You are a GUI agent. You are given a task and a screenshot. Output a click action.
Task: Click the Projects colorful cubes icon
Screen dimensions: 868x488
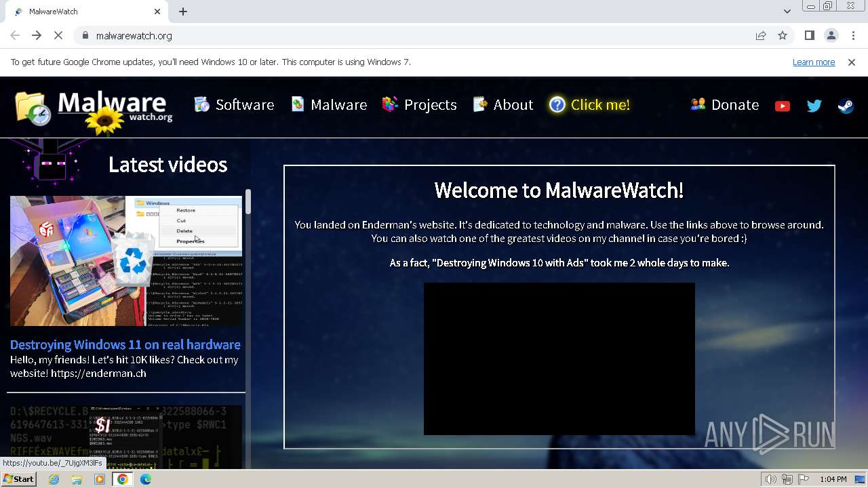click(390, 104)
